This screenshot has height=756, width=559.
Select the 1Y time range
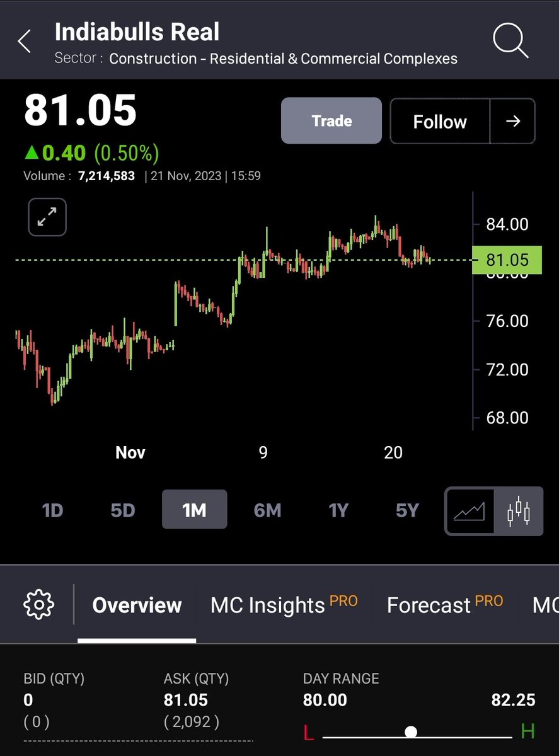click(338, 510)
